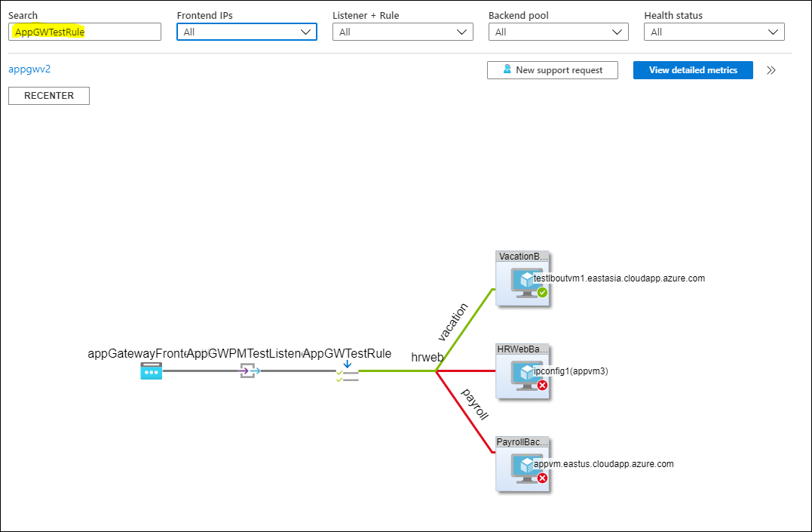Select the VacationB... backend pool VM icon
This screenshot has height=532, width=812.
tap(527, 282)
